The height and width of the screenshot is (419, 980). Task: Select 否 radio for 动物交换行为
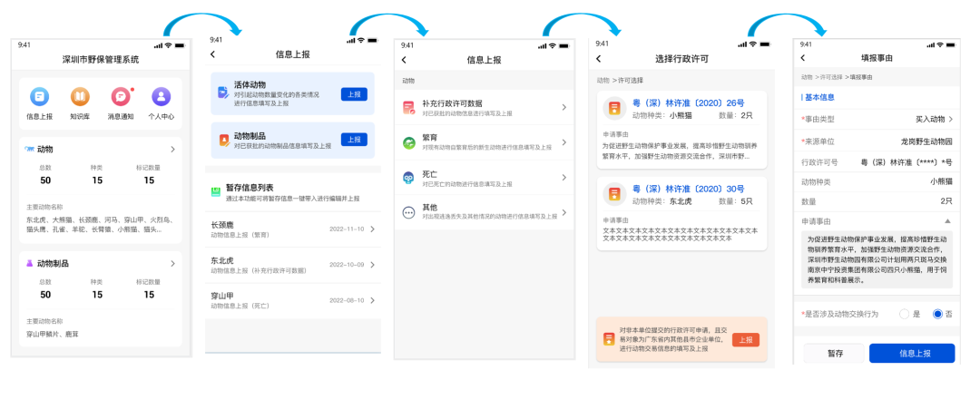point(938,314)
